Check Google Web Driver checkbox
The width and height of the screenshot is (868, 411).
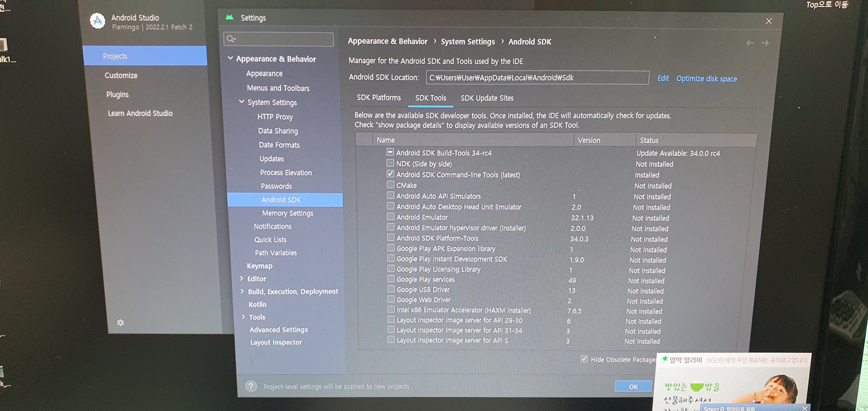click(x=391, y=299)
